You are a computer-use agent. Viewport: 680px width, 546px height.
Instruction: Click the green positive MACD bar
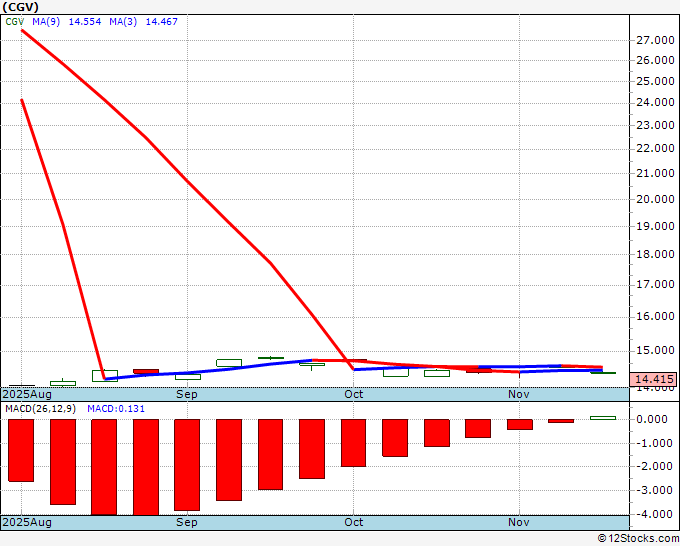click(603, 418)
